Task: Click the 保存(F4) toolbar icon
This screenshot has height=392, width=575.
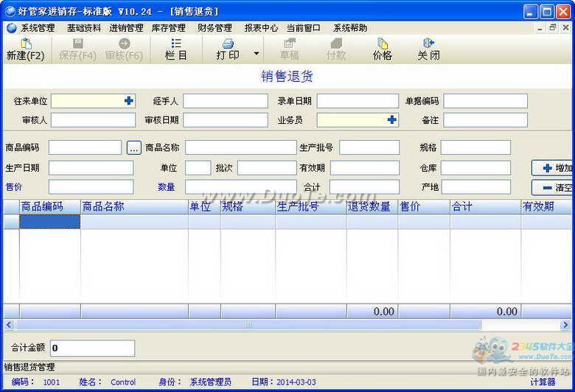Action: (x=77, y=43)
